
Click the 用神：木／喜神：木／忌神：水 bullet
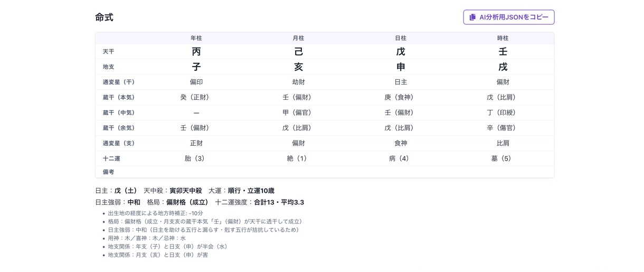click(x=147, y=238)
